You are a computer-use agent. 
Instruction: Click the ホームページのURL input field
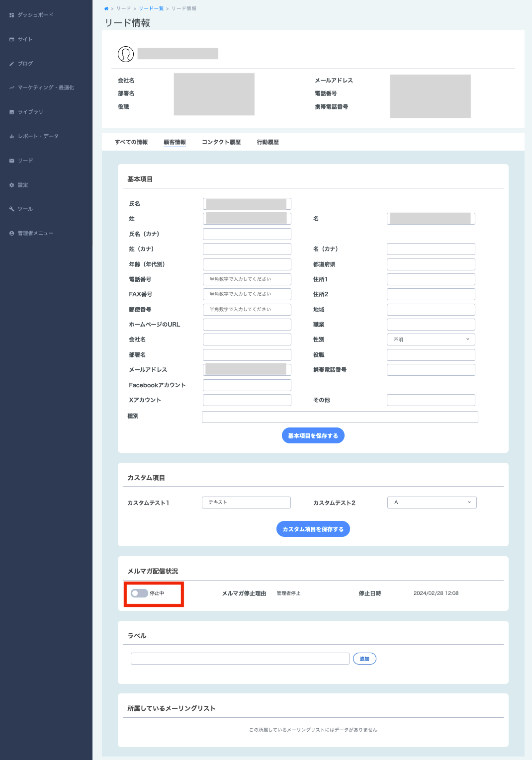pyautogui.click(x=247, y=325)
